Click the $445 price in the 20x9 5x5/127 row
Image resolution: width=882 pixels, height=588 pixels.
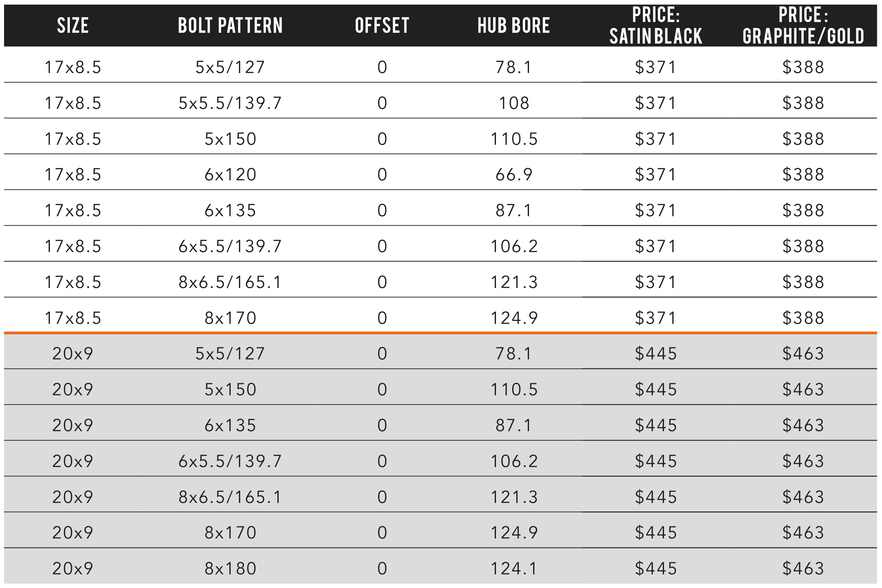655,354
